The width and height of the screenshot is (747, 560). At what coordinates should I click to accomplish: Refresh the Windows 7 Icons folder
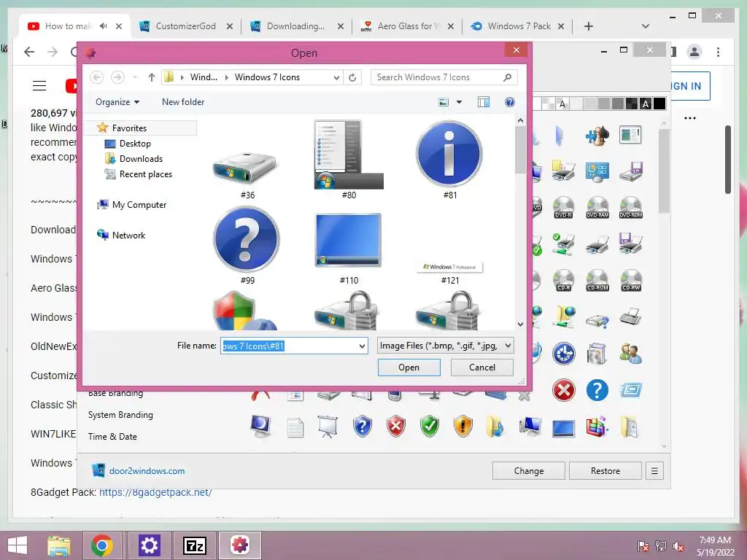click(352, 77)
